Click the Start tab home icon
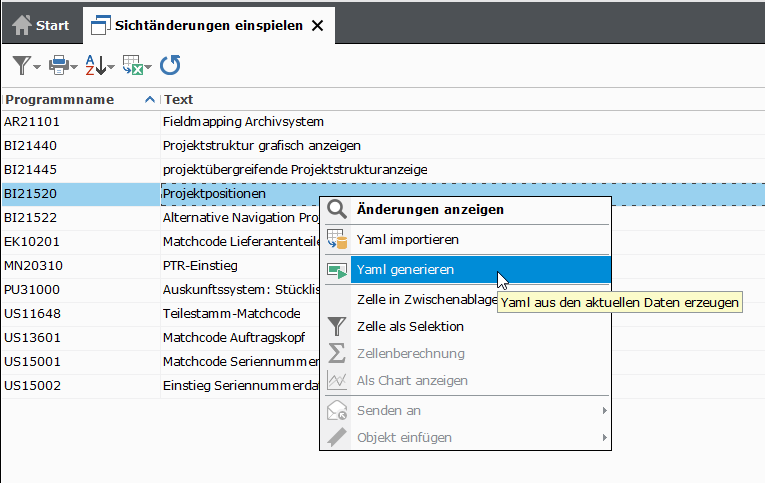765x483 pixels. tap(22, 25)
